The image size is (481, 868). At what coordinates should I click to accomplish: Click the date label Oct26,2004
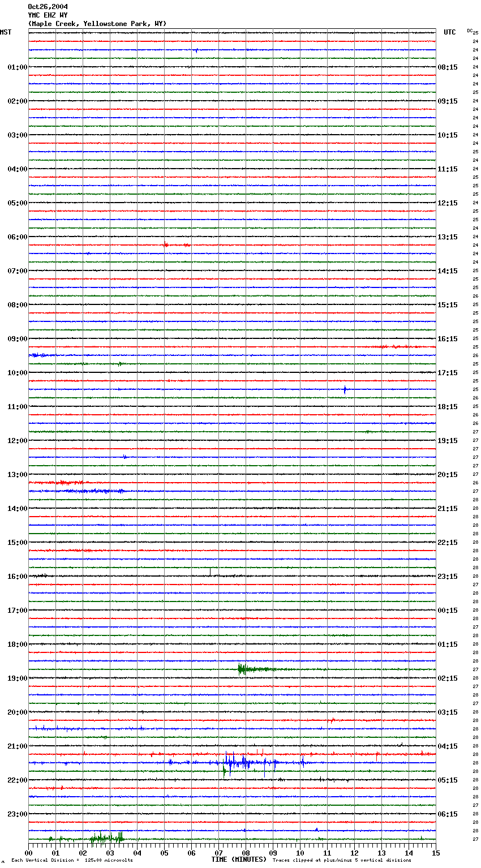click(48, 7)
